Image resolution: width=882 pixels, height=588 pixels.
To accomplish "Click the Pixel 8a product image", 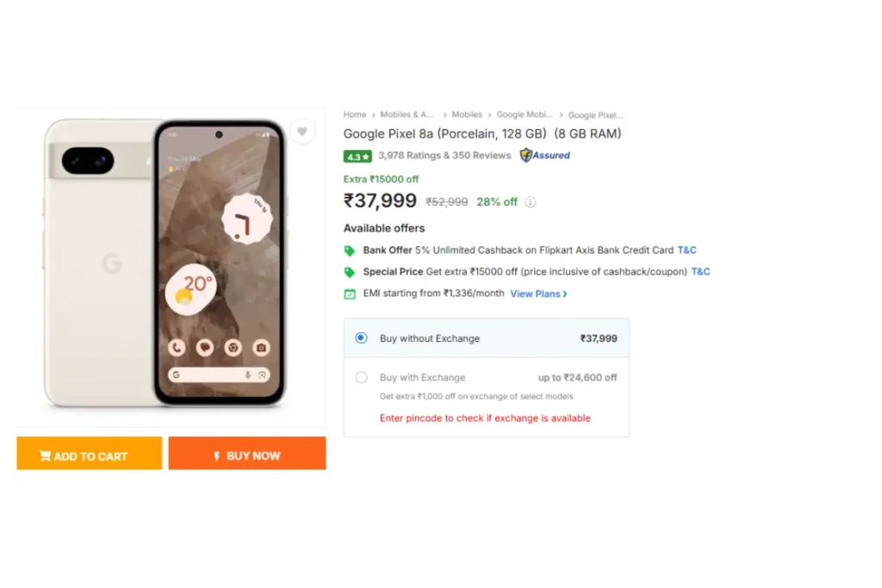I will pos(165,263).
